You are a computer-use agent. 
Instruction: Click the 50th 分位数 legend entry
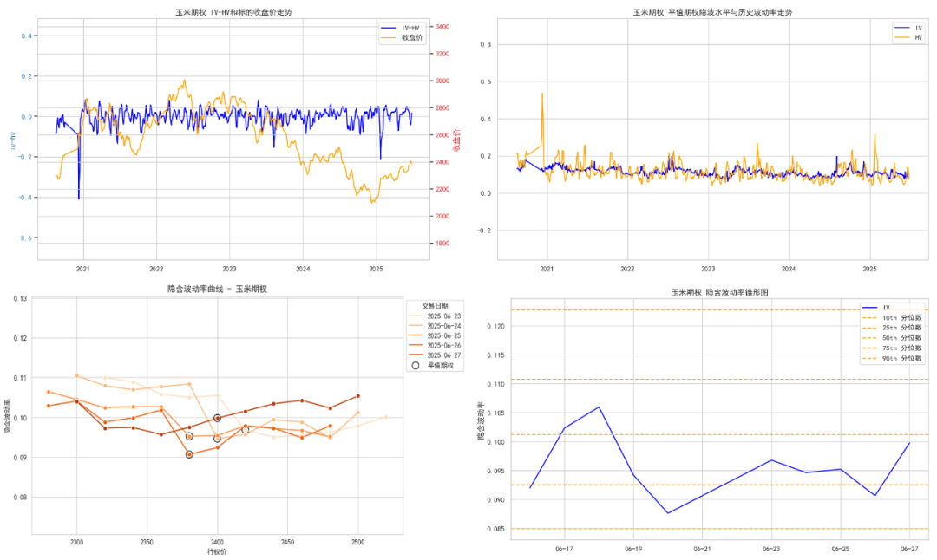pyautogui.click(x=892, y=338)
